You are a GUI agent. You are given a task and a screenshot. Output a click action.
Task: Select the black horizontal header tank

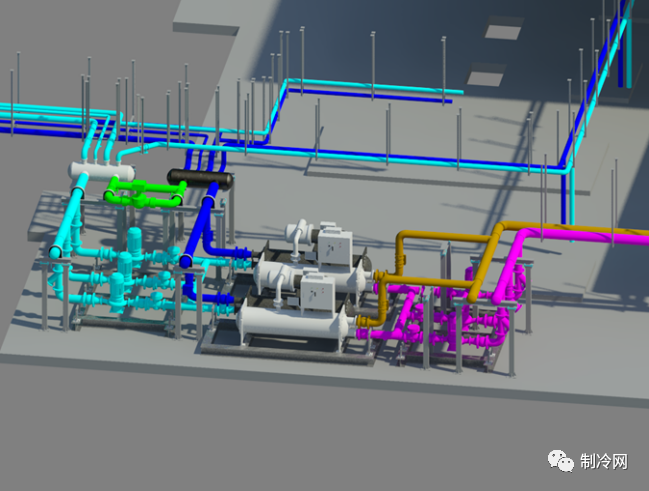click(200, 179)
